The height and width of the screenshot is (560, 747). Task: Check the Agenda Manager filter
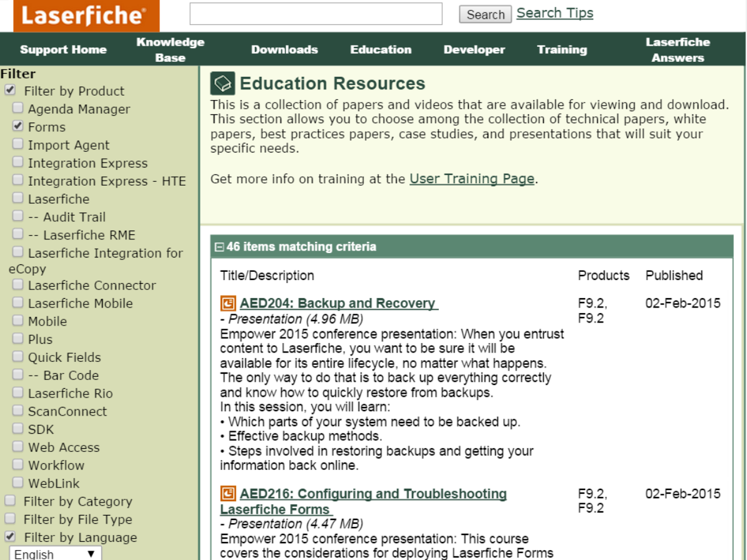click(x=18, y=107)
